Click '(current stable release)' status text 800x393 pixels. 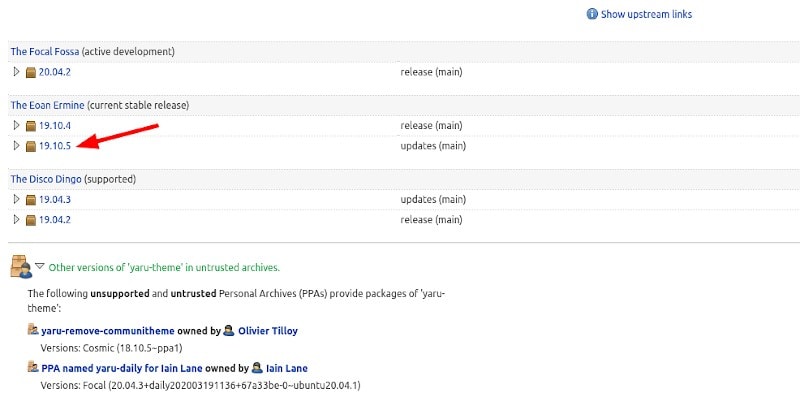pyautogui.click(x=138, y=105)
